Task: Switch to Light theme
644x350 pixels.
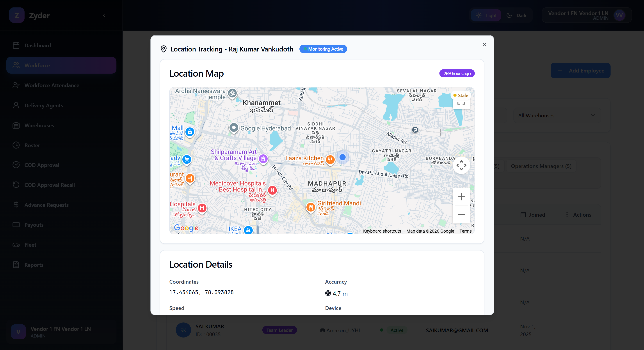Action: pos(486,16)
